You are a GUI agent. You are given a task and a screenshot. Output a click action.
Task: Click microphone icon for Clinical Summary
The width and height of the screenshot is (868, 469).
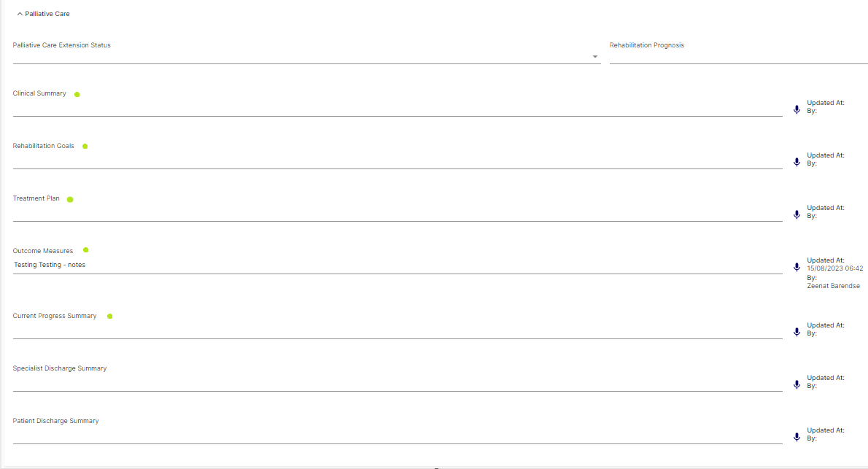(797, 109)
